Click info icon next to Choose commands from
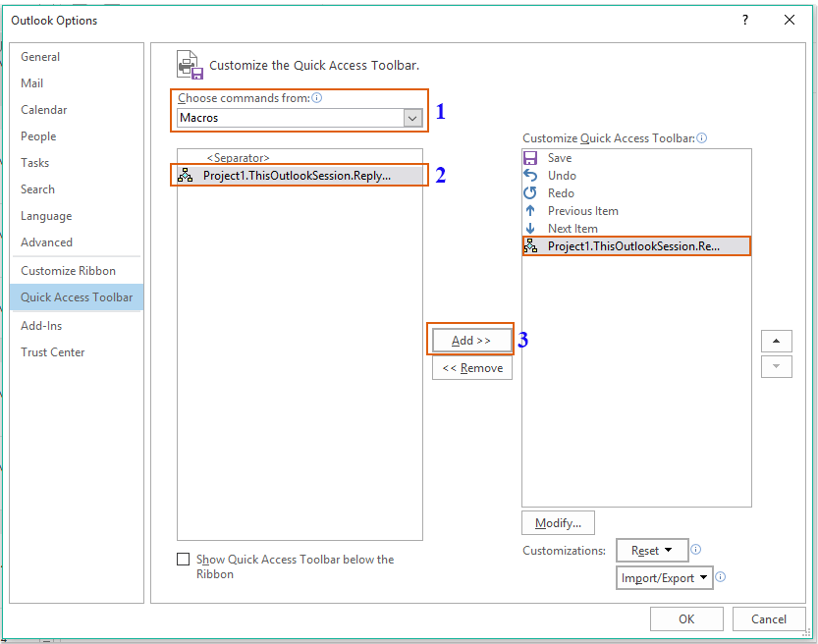This screenshot has height=644, width=818. click(316, 98)
